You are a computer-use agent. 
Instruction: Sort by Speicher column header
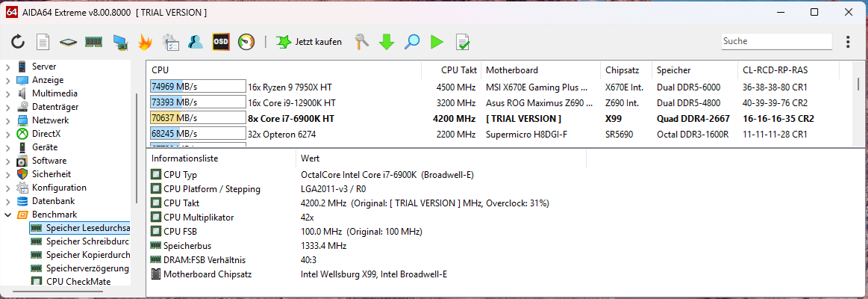pyautogui.click(x=695, y=70)
